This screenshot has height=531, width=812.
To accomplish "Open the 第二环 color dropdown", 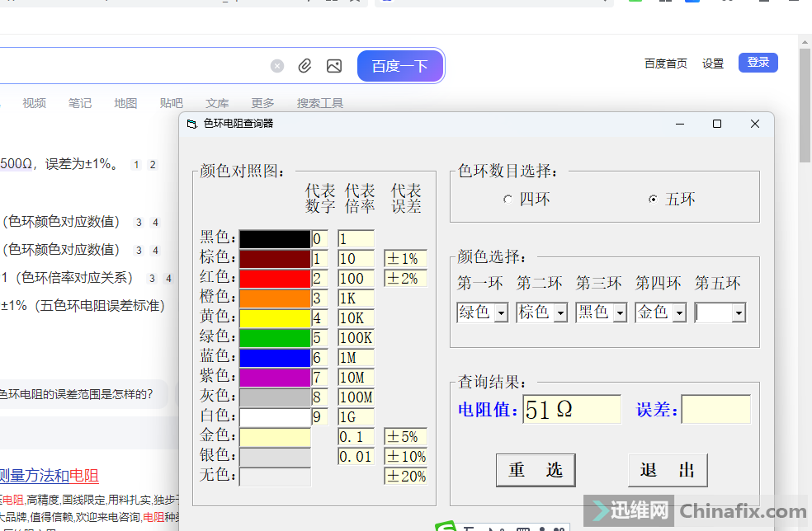I will tap(560, 313).
